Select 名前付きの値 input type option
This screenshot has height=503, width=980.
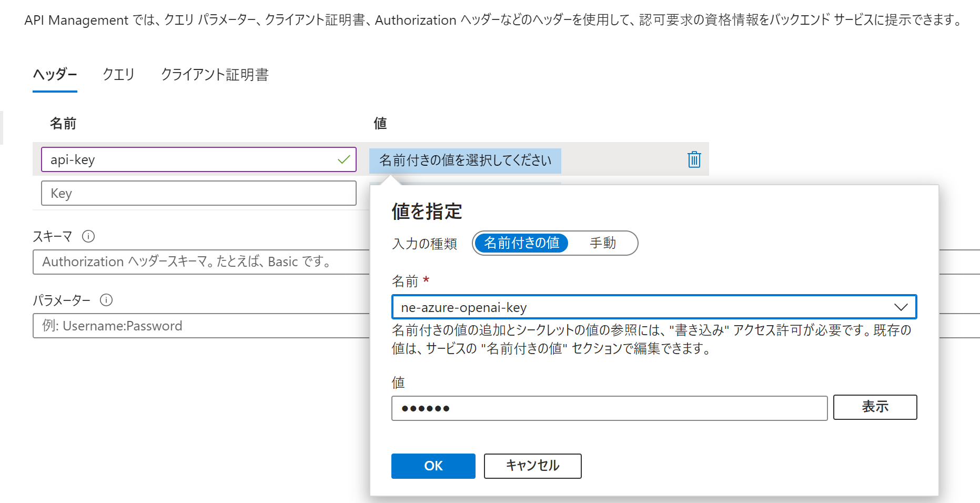click(x=521, y=243)
